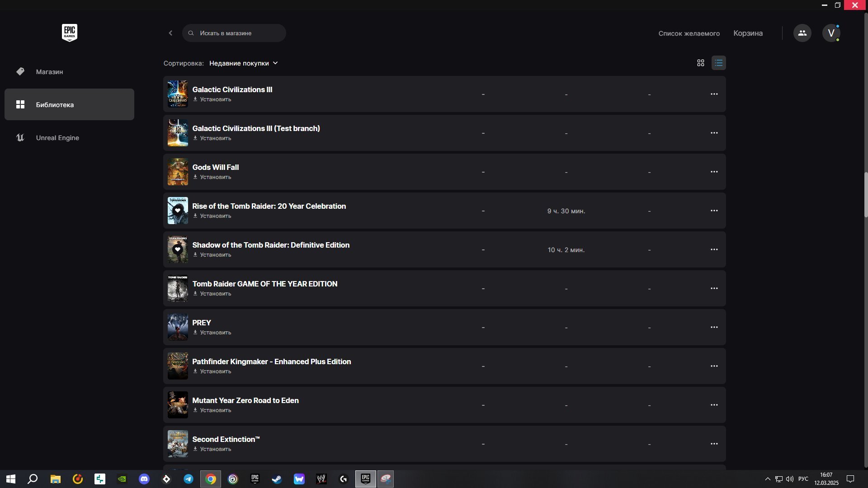
Task: Install Mutant Year Zero Road to Eden
Action: pos(212,410)
